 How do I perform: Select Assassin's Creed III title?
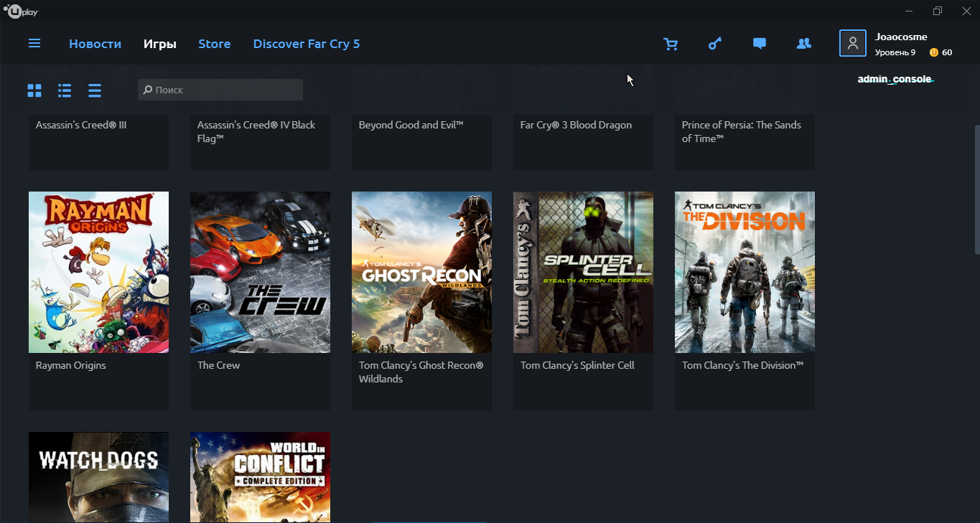coord(81,125)
